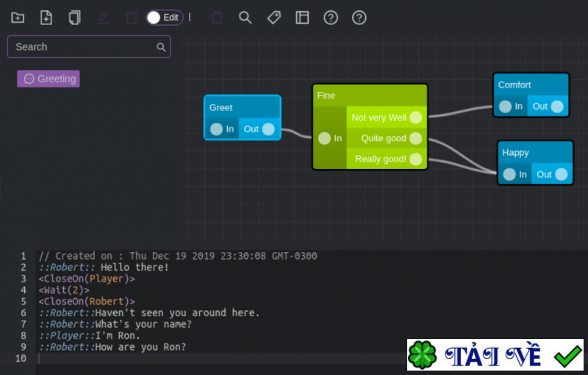Click the Happy node's In port

coord(509,174)
